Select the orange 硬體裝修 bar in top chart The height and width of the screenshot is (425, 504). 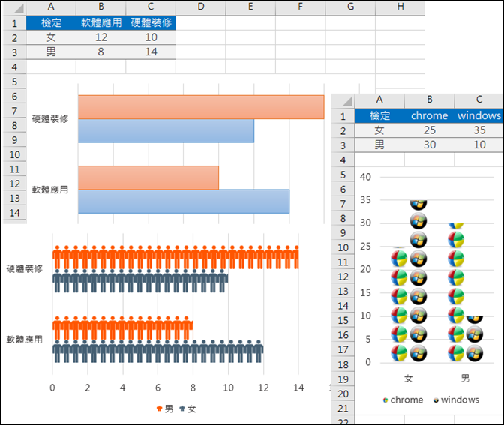(201, 107)
